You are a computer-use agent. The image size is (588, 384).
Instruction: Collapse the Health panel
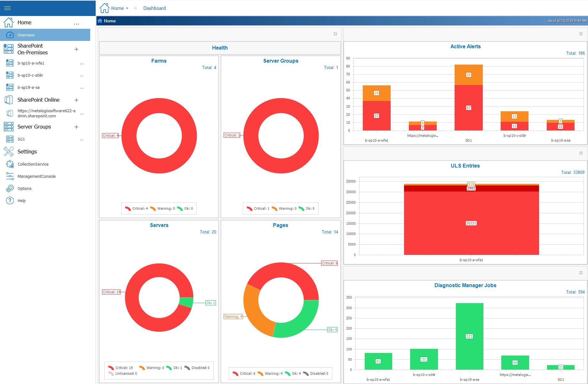pyautogui.click(x=335, y=34)
